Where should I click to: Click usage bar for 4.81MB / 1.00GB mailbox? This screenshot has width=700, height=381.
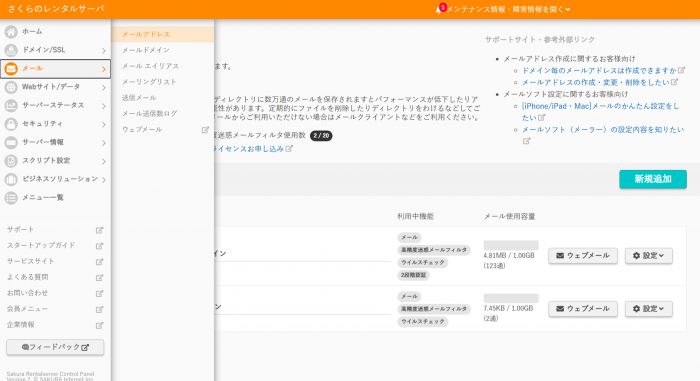(511, 245)
